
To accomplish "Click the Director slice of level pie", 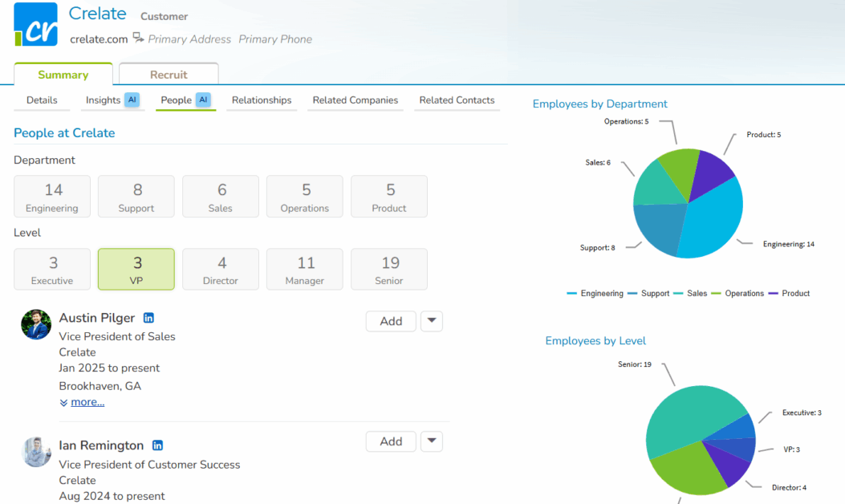I will (x=728, y=464).
